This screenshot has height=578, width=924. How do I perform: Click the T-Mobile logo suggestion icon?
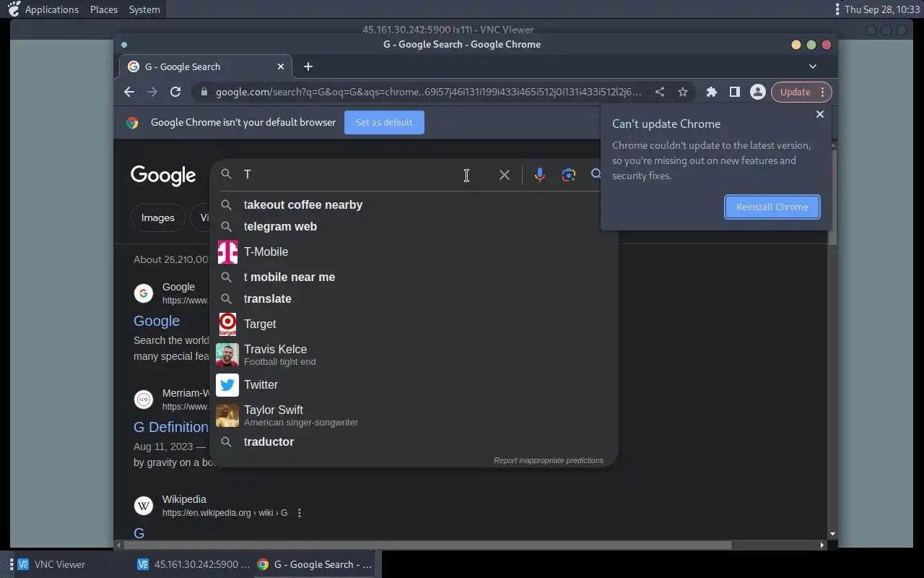click(227, 252)
